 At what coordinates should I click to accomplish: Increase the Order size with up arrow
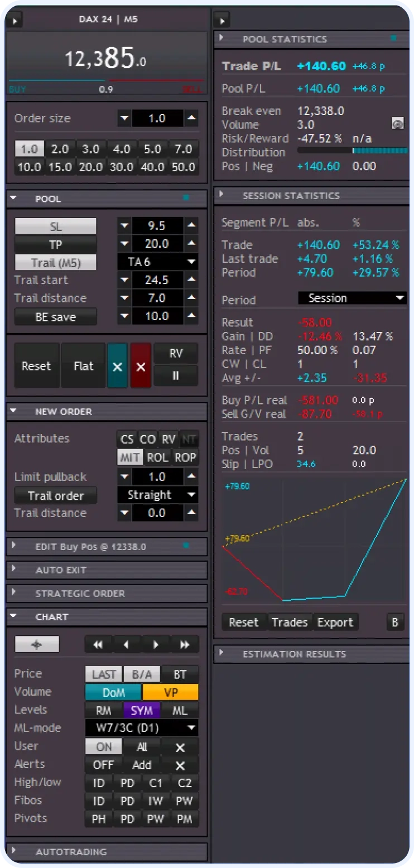(191, 118)
